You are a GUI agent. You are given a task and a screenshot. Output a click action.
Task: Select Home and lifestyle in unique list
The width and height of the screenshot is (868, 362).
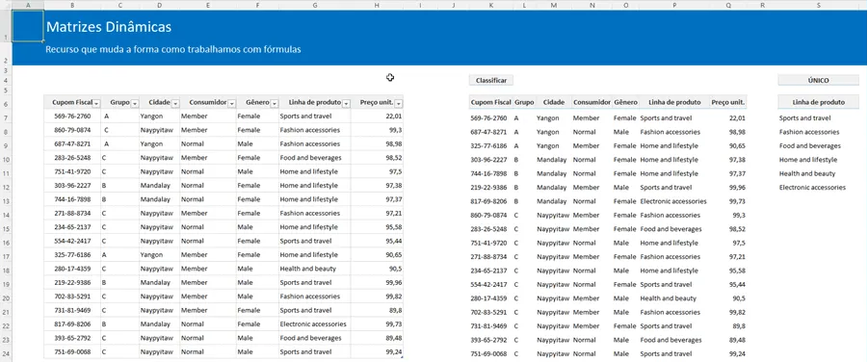(818, 160)
